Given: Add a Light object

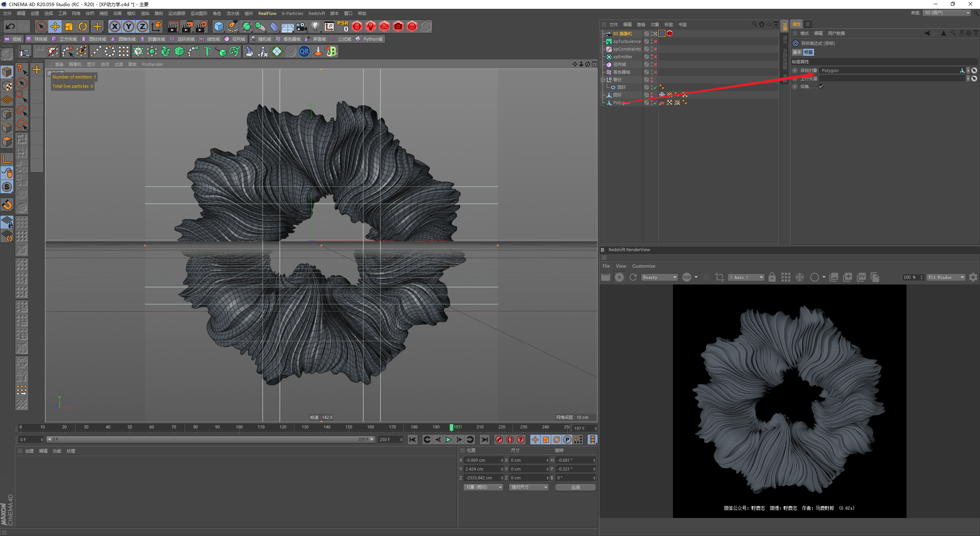Looking at the screenshot, I should 315,26.
